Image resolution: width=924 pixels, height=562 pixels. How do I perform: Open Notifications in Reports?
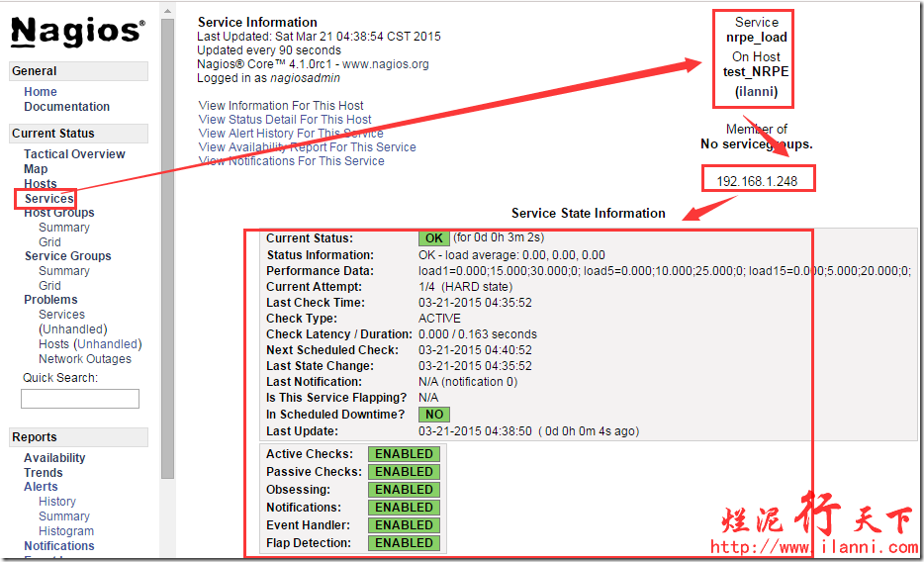[x=59, y=546]
